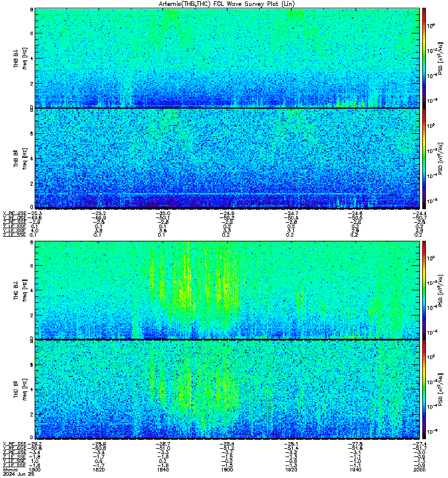The width and height of the screenshot is (448, 478).
Task: Click the Y_RE_GSE value -51.4
Action: (x=291, y=448)
